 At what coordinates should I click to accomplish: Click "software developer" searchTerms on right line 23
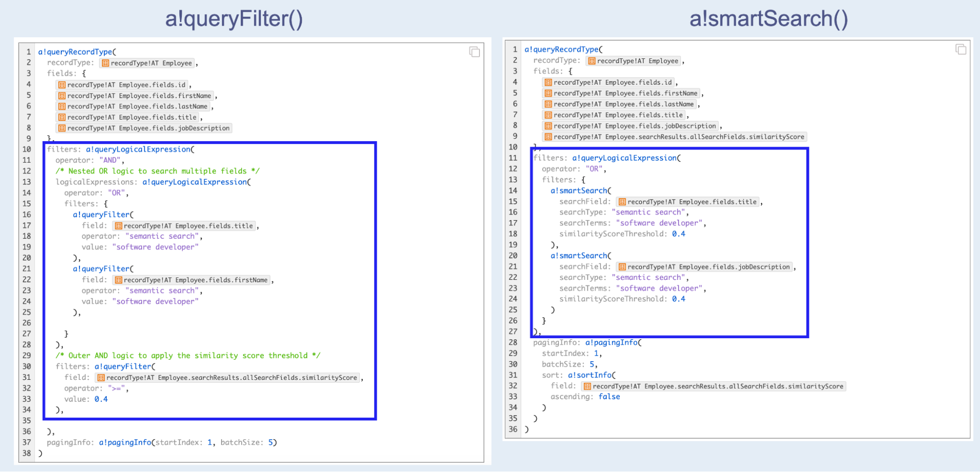pyautogui.click(x=659, y=288)
